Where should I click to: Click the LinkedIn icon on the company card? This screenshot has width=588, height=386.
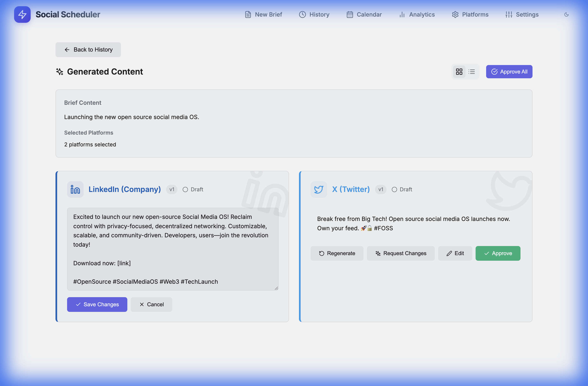(x=75, y=189)
